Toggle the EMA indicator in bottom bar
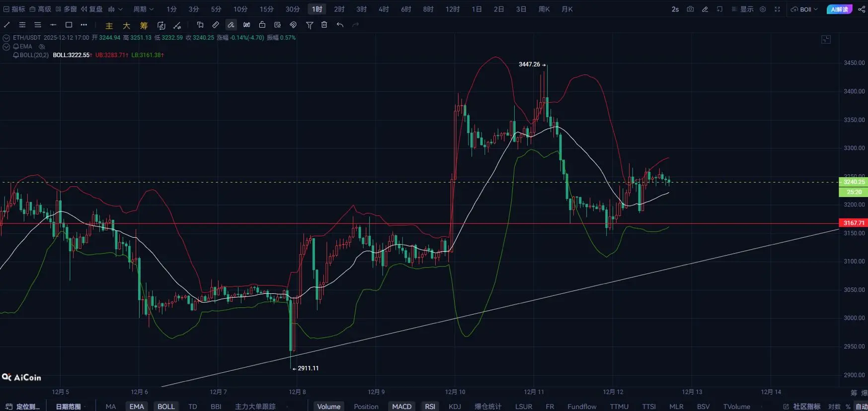The width and height of the screenshot is (868, 411). tap(137, 406)
